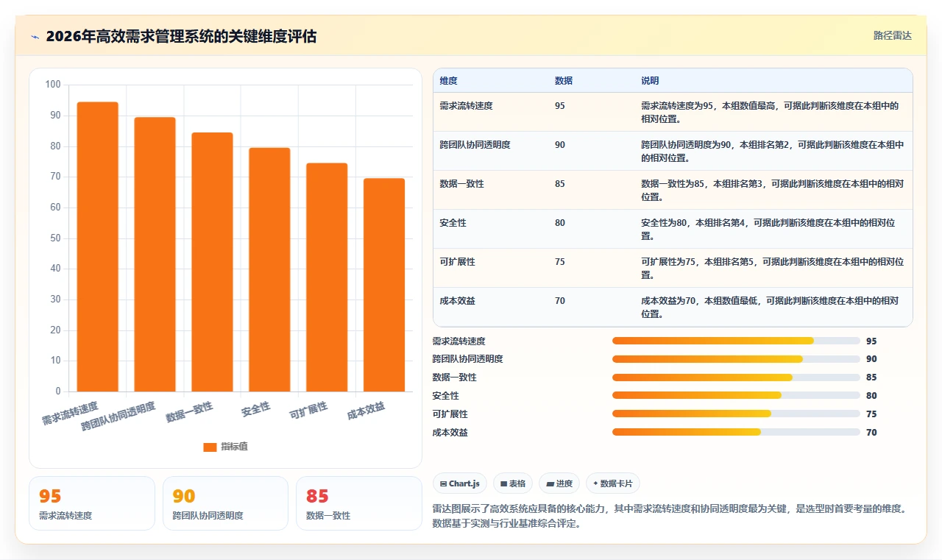Screen dimensions: 942x560
Task: Select the 数据卡片 chip
Action: pyautogui.click(x=613, y=483)
